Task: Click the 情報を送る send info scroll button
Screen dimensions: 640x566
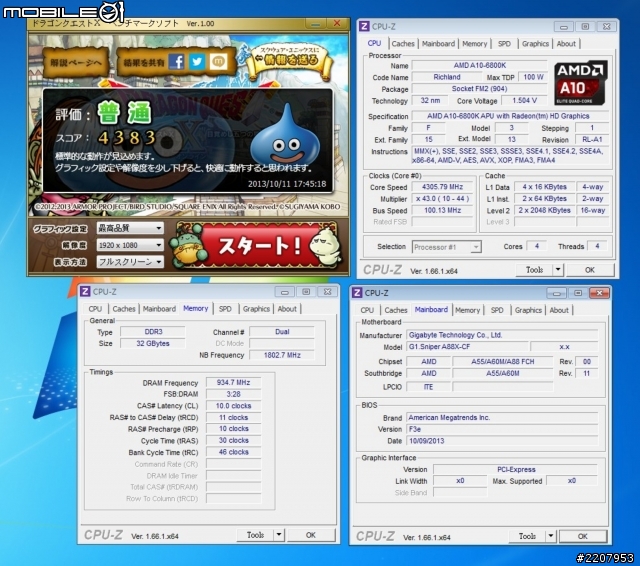Action: pyautogui.click(x=290, y=60)
